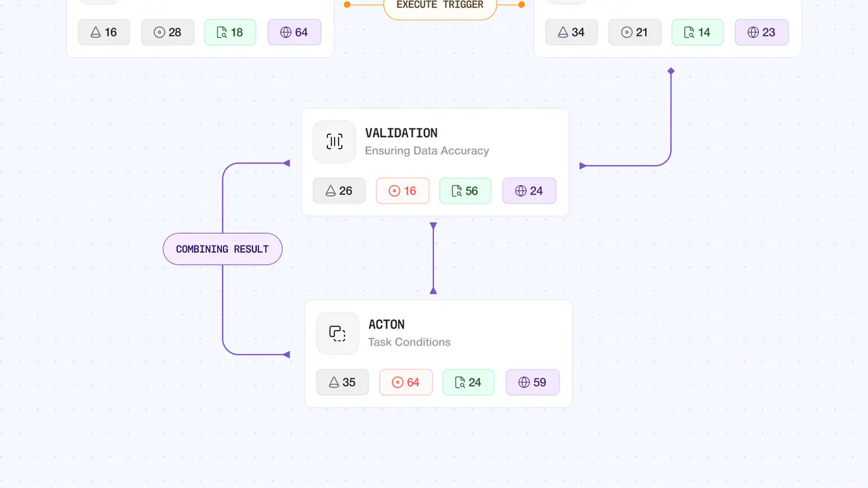Select the Validation triangle badge showing 26
The image size is (868, 488).
339,191
